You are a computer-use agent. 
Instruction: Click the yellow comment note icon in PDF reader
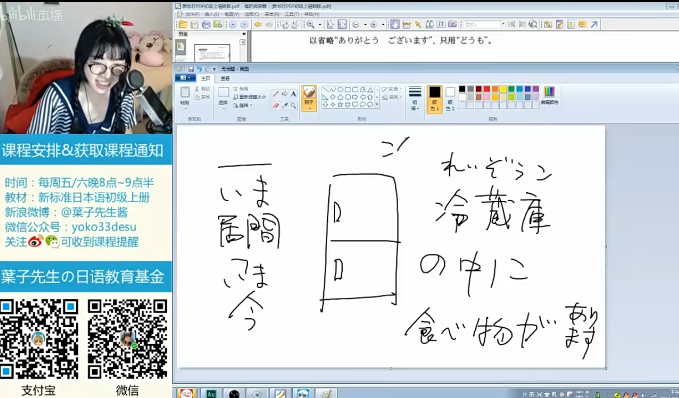[582, 24]
